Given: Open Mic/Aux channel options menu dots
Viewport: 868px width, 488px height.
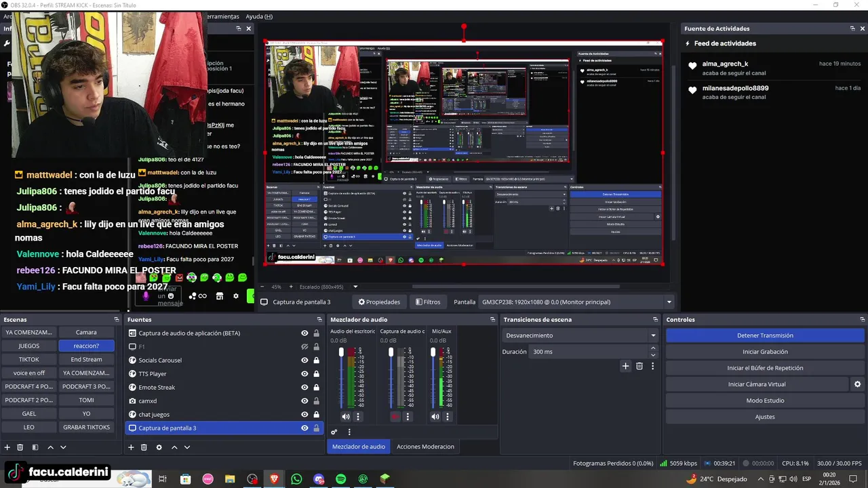Looking at the screenshot, I should click(x=448, y=417).
